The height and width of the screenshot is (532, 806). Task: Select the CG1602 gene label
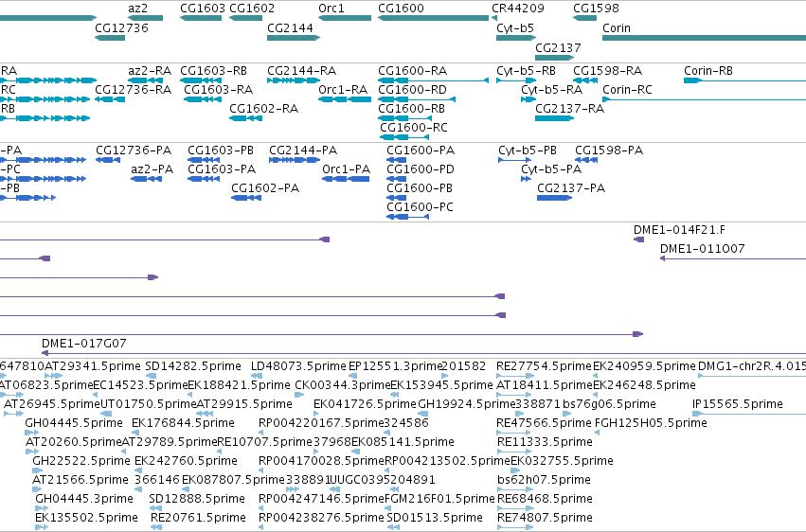coord(252,9)
